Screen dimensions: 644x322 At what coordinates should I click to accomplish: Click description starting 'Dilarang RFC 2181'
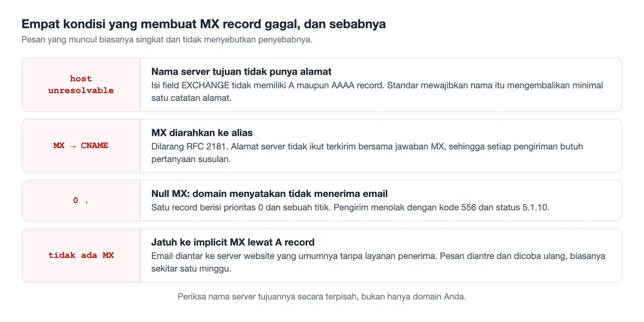click(x=367, y=153)
